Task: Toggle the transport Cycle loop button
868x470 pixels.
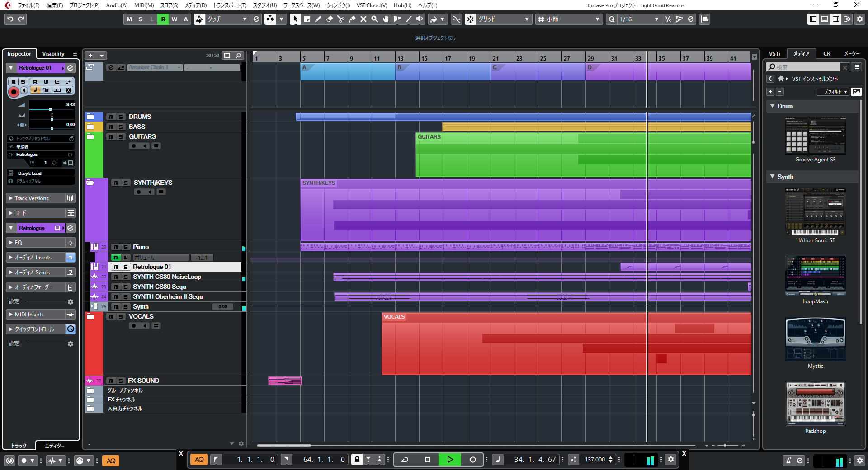Action: (405, 460)
